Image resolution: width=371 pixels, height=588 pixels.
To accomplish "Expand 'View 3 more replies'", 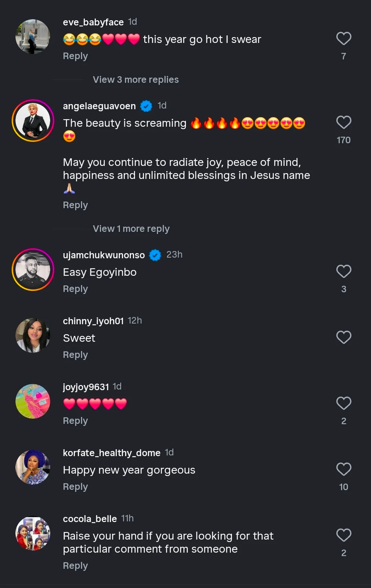I will click(136, 80).
